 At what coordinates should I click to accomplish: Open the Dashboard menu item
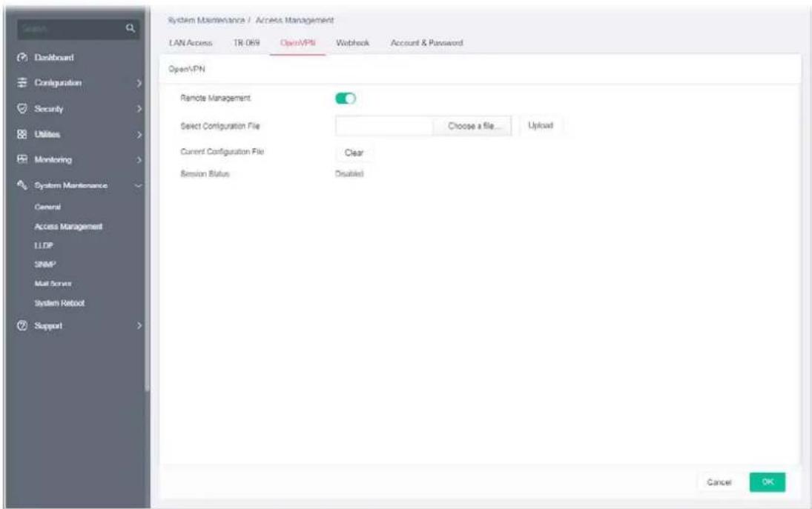[54, 57]
